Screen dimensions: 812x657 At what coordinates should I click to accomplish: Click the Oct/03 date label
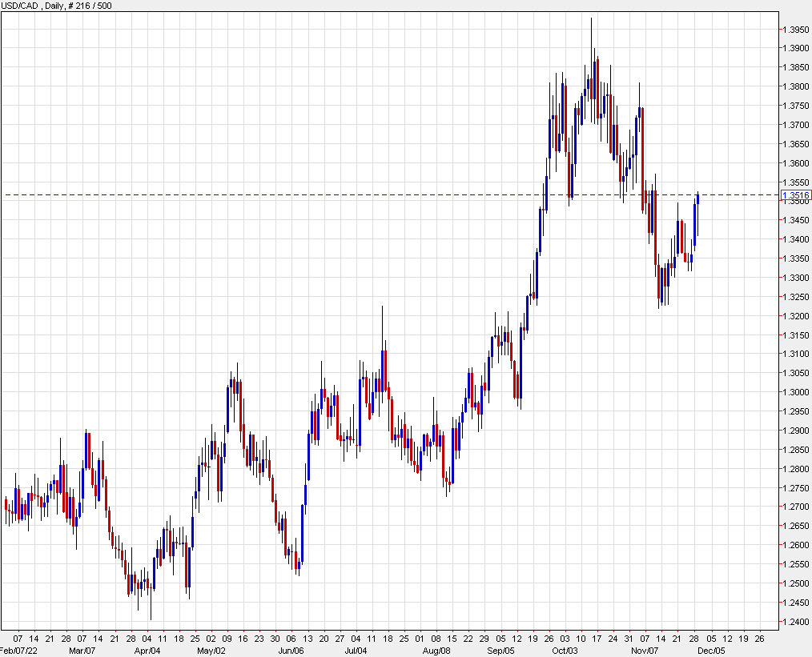pyautogui.click(x=564, y=651)
